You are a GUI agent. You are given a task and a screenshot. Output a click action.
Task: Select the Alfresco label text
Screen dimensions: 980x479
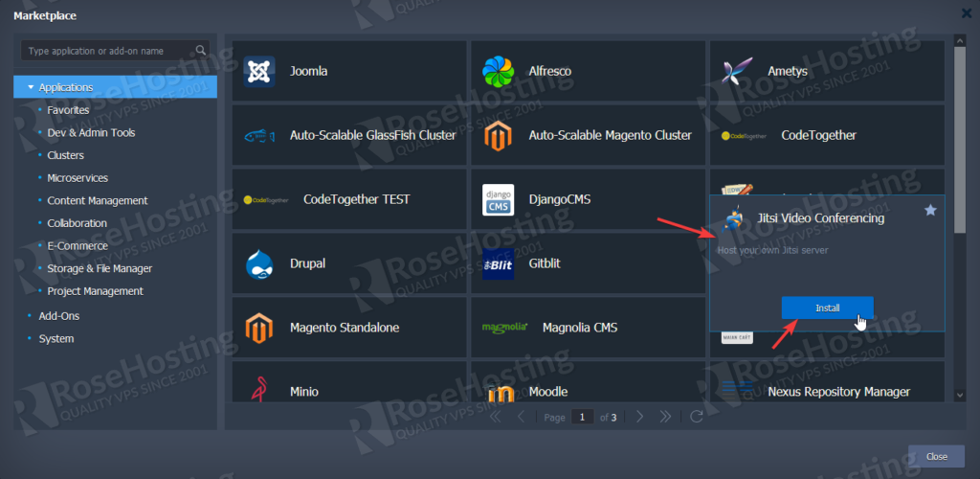pyautogui.click(x=550, y=71)
